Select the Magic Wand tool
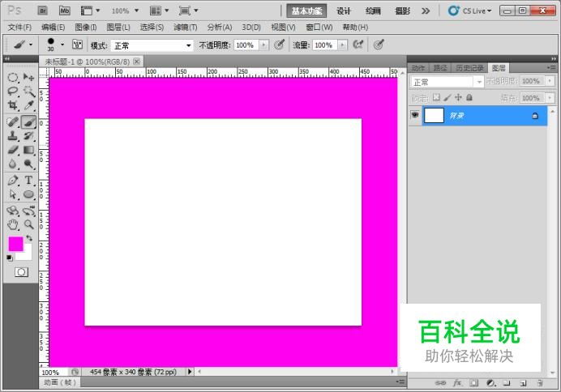Image resolution: width=561 pixels, height=392 pixels. [x=28, y=92]
